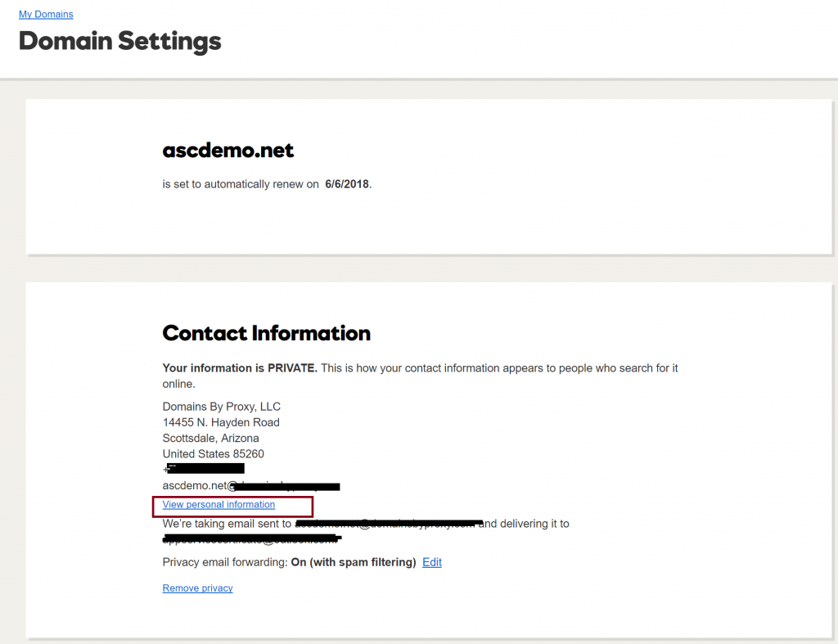Click the Domains By Proxy, LLC line
The image size is (838, 644).
pos(221,407)
